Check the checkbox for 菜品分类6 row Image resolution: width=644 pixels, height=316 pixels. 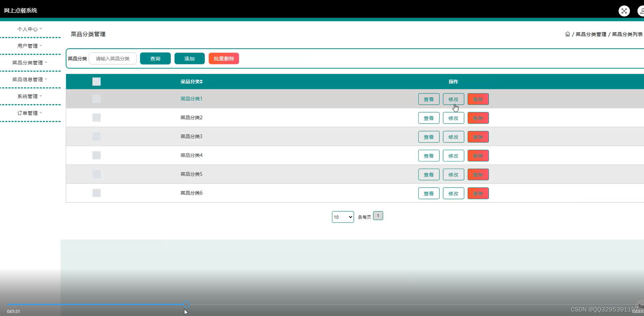tap(96, 193)
